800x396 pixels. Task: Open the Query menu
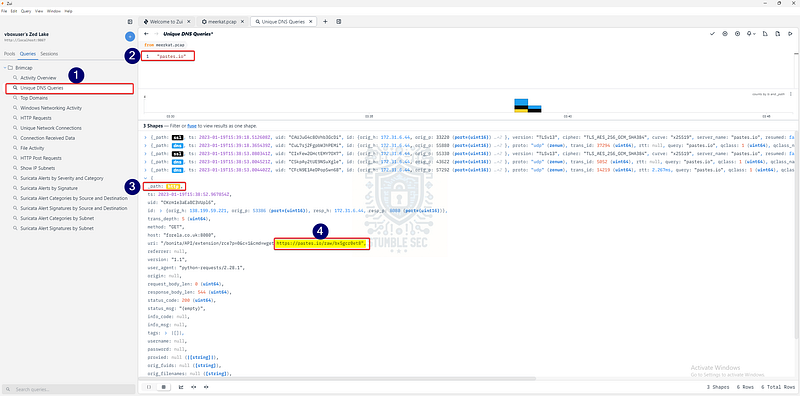26,11
